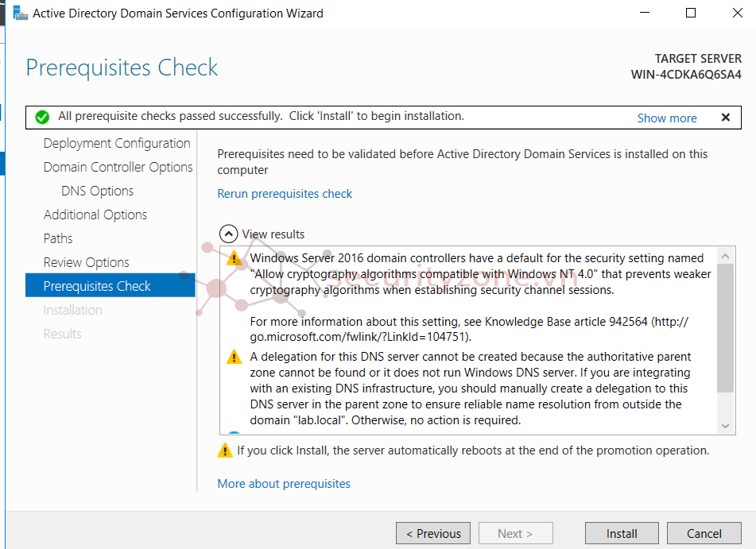Click the warning icon beside reboot notice
The image size is (756, 549).
click(x=225, y=450)
